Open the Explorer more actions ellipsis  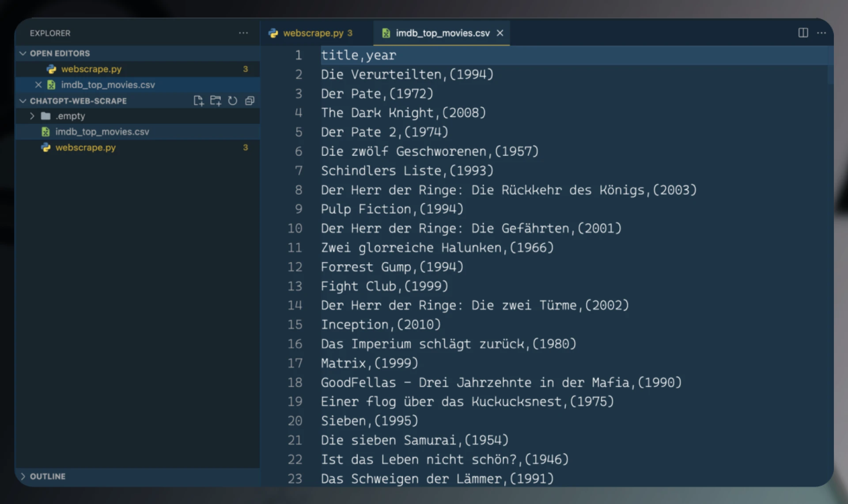point(243,33)
